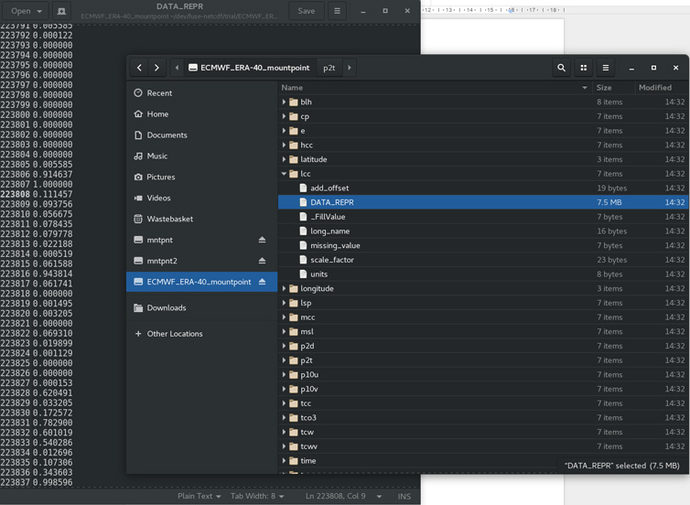Go forward in the file manager
690x505 pixels.
(157, 68)
